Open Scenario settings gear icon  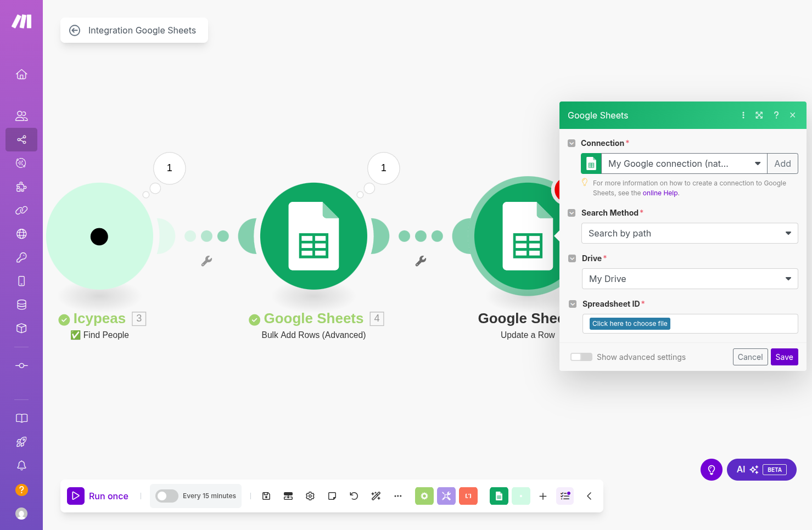tap(310, 496)
